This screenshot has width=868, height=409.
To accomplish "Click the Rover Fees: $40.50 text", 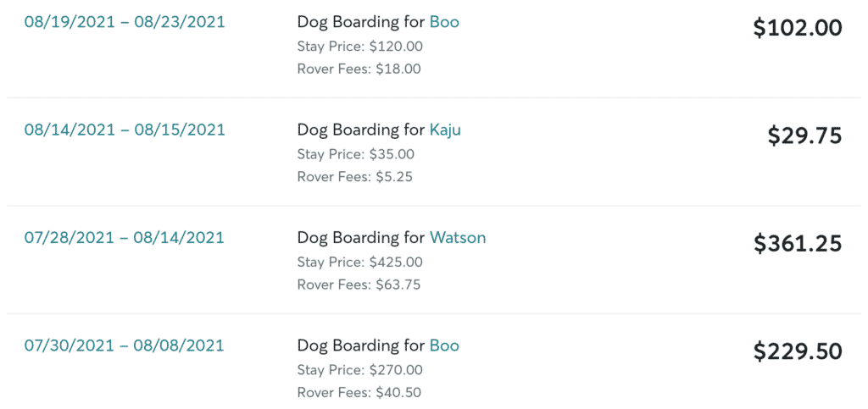I will [x=359, y=392].
